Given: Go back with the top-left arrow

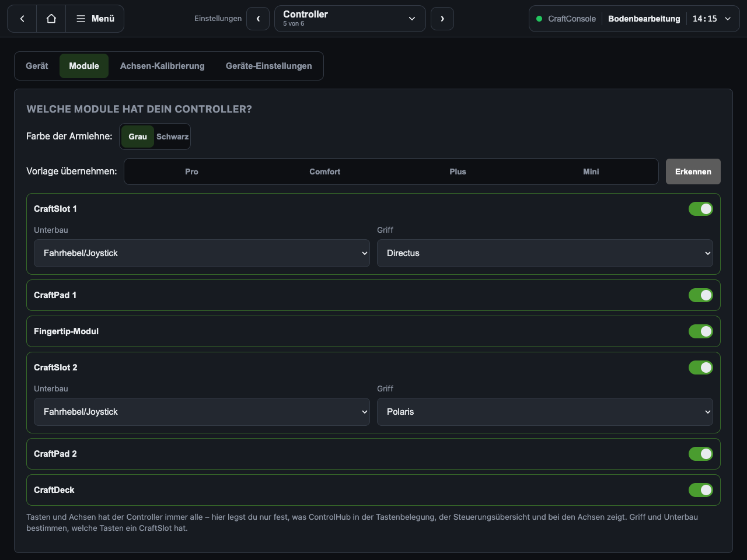Looking at the screenshot, I should tap(22, 19).
